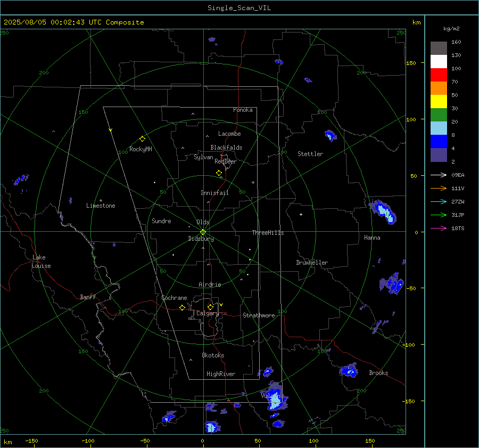
Task: Click the legend code 18TS
Action: click(x=458, y=228)
